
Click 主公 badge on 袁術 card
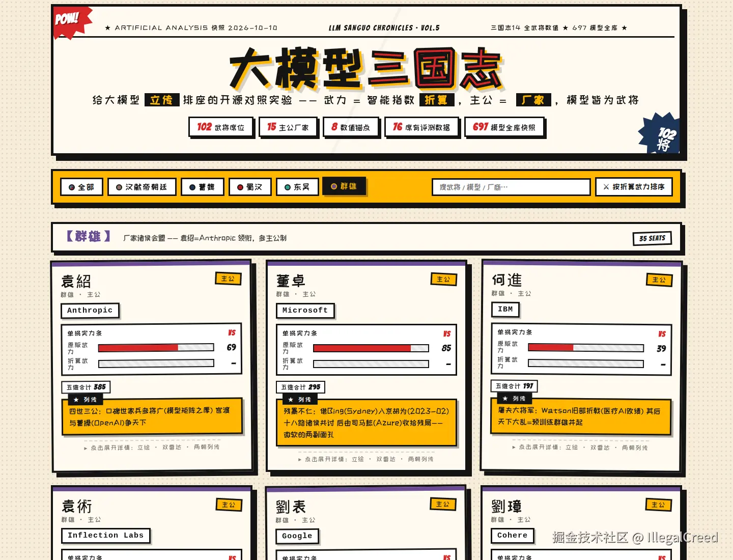pos(229,505)
